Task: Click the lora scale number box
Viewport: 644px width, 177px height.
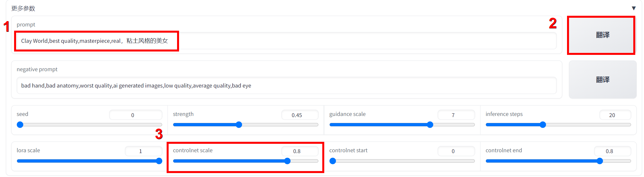Action: tap(143, 151)
